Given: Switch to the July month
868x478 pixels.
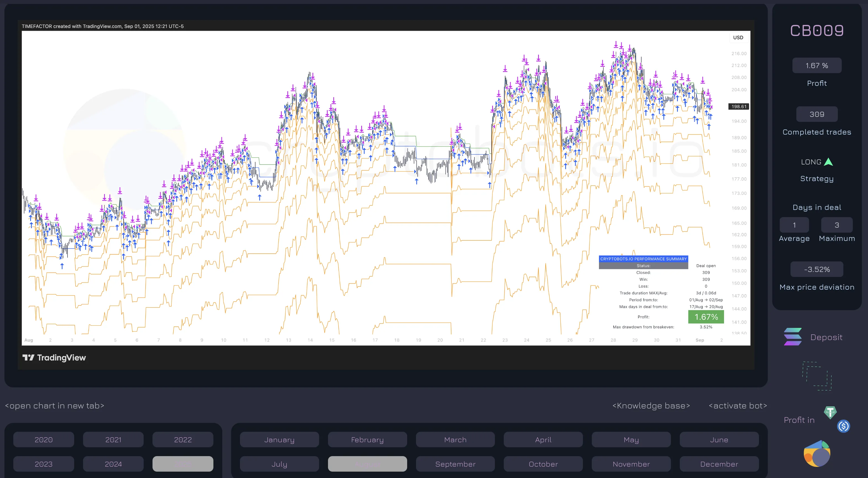Looking at the screenshot, I should click(279, 464).
